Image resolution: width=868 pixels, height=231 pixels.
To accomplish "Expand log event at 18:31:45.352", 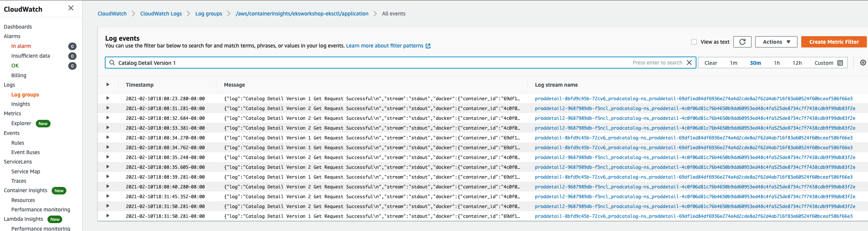I will [x=108, y=196].
